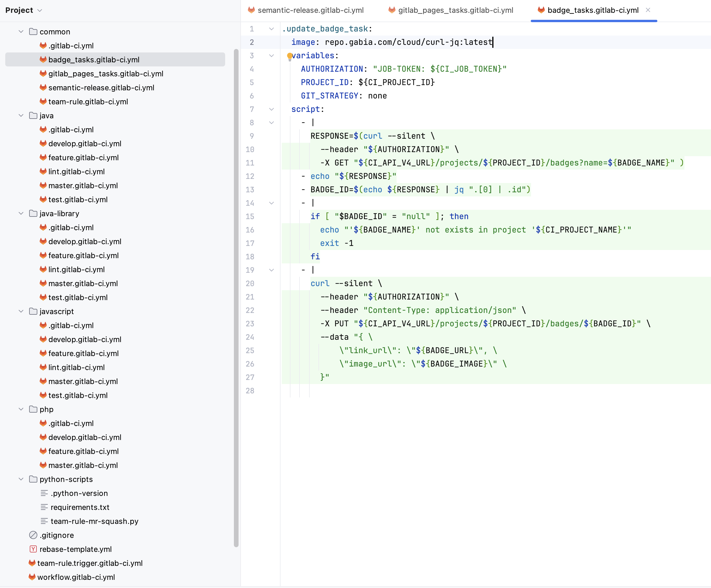Switch to gitlab_pages_tasks.gitlab-ci.yml tab
Viewport: 711px width, 588px height.
pyautogui.click(x=455, y=10)
